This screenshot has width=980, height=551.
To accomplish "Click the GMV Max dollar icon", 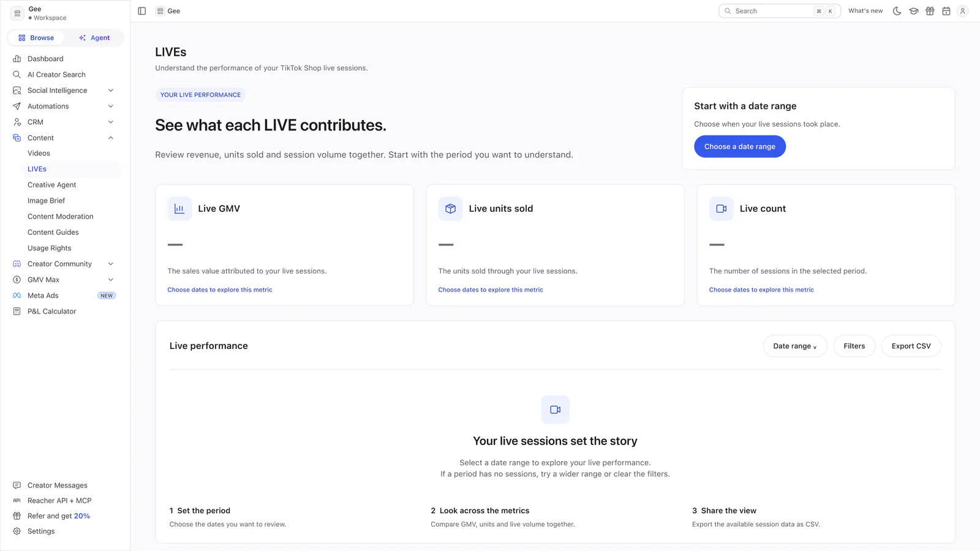I will 17,280.
